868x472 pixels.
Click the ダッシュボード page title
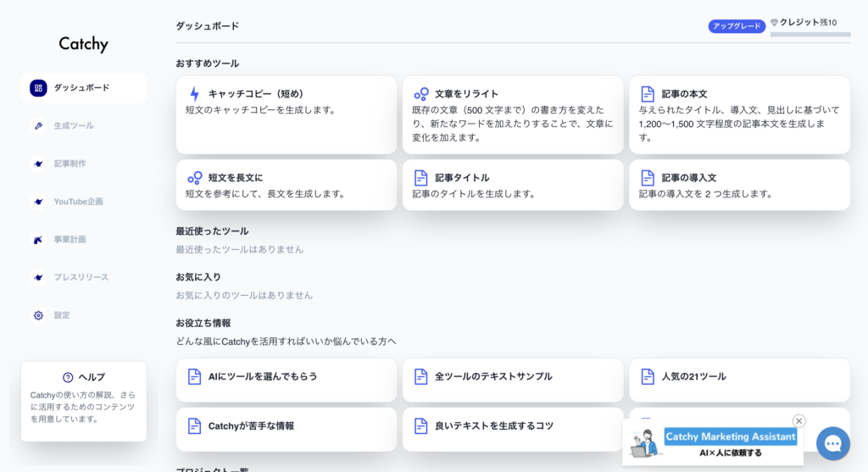207,26
